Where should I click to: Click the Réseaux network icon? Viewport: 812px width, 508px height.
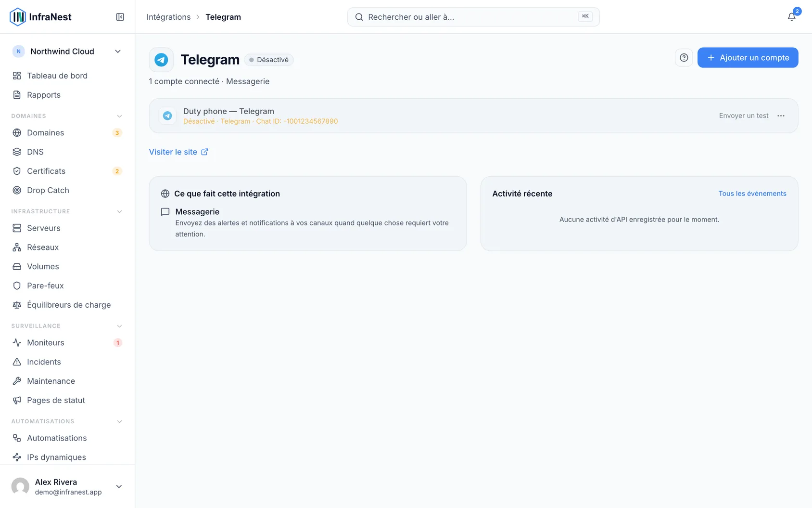[17, 247]
